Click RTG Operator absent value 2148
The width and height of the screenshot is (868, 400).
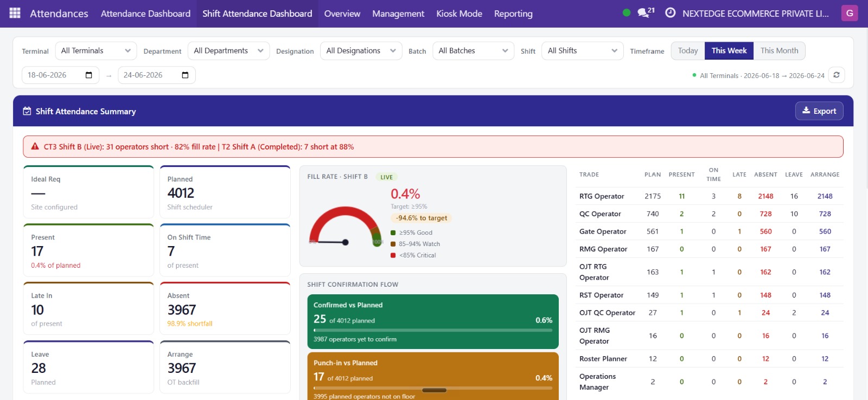(765, 196)
